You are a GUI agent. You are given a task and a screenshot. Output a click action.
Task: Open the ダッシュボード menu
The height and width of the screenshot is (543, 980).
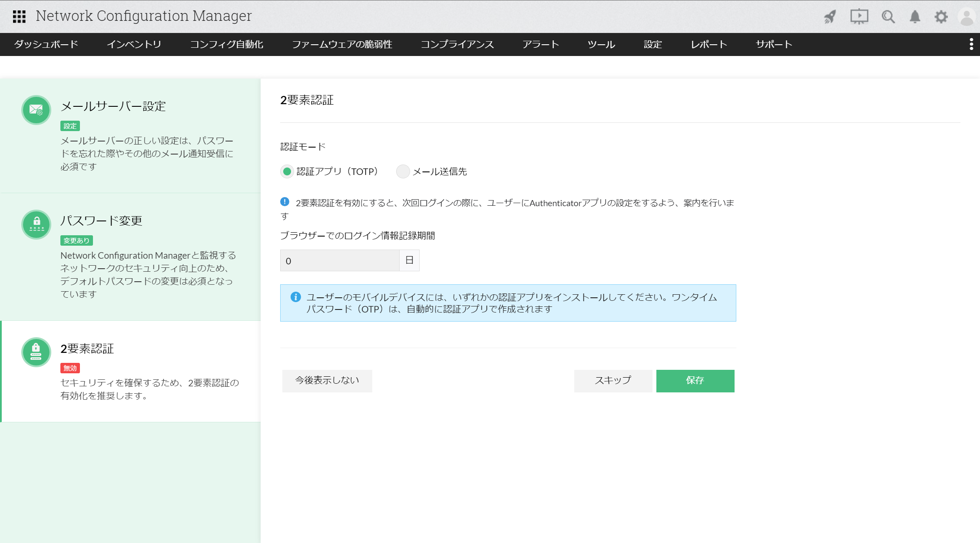click(x=46, y=44)
